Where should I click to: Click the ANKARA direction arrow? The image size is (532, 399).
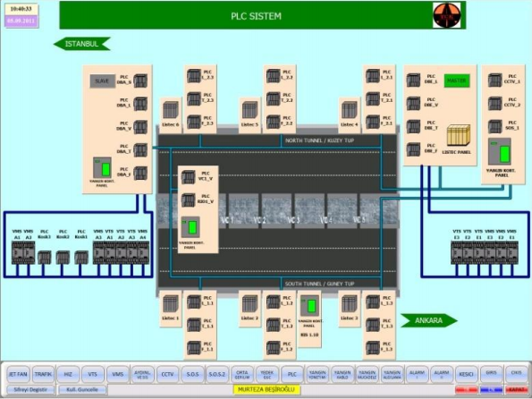click(429, 320)
